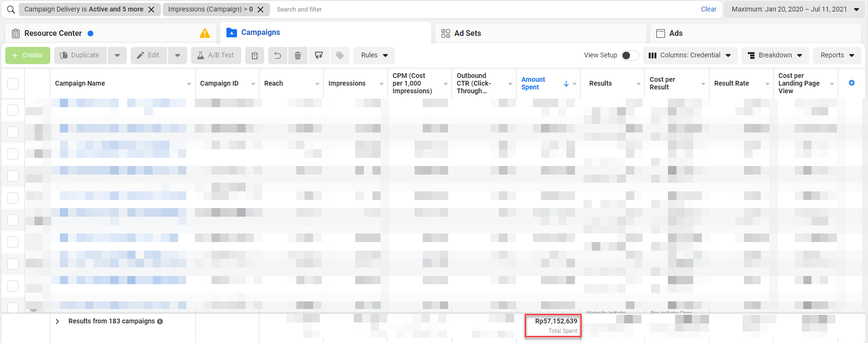Click the A/B Test button
Image resolution: width=868 pixels, height=343 pixels.
pos(215,55)
